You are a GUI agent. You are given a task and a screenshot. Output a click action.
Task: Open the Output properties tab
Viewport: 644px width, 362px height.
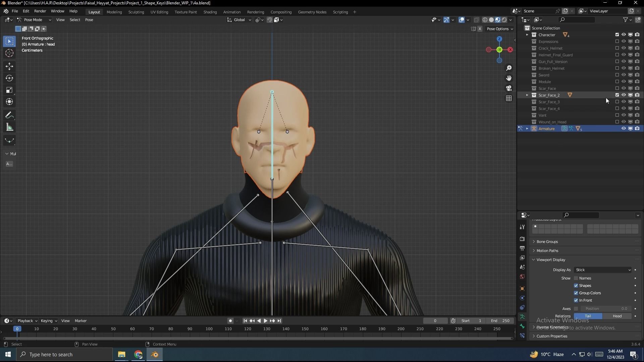point(522,248)
